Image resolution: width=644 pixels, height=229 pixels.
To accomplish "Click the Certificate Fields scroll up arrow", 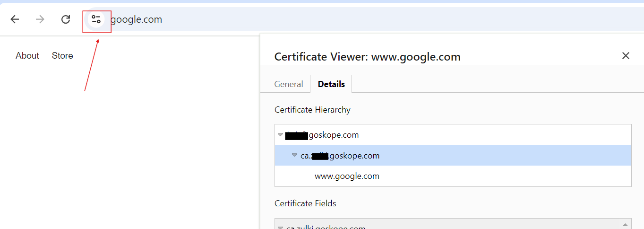I will click(625, 225).
